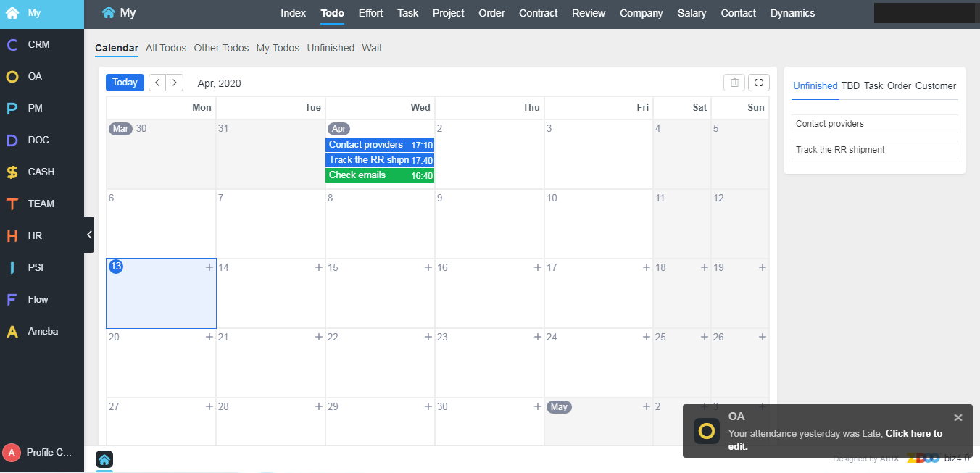This screenshot has width=980, height=473.
Task: Switch to All Todos tab
Action: pyautogui.click(x=166, y=48)
